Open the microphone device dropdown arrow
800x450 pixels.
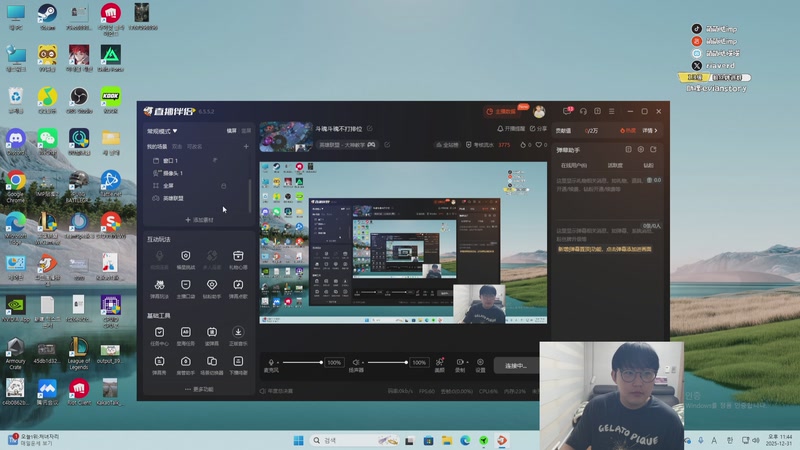tap(278, 363)
